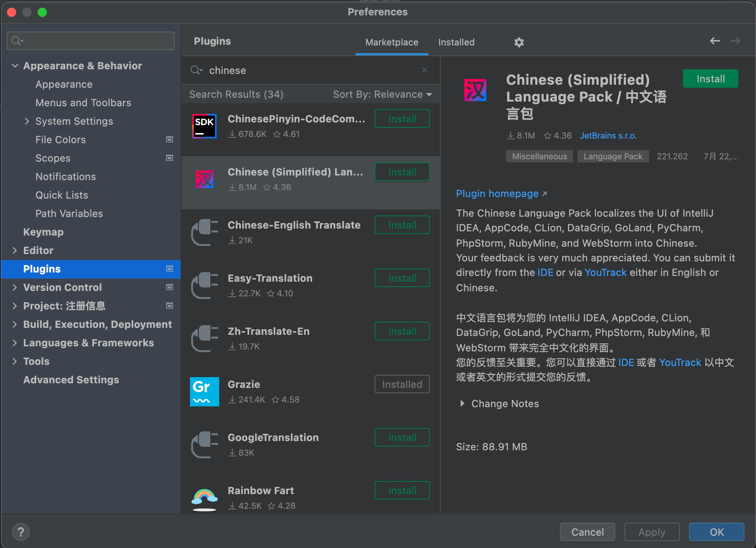Expand the Change Notes section
Screen dimensions: 756x548
click(x=463, y=403)
